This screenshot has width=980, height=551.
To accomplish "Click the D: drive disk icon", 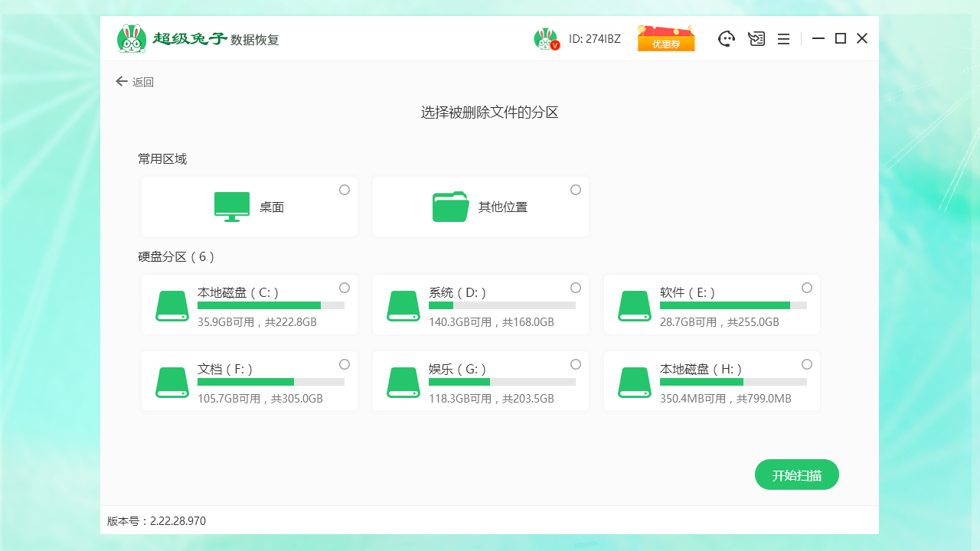I will coord(403,305).
